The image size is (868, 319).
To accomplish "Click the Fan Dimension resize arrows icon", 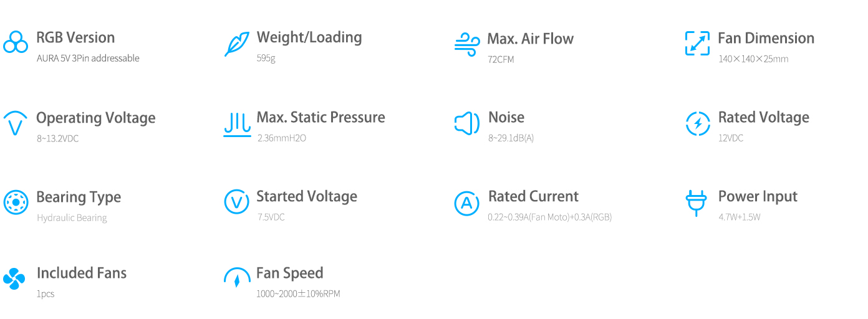I will (x=697, y=44).
